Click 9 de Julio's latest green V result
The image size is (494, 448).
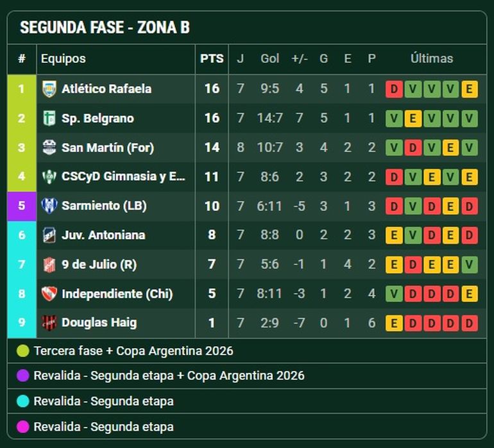click(470, 264)
